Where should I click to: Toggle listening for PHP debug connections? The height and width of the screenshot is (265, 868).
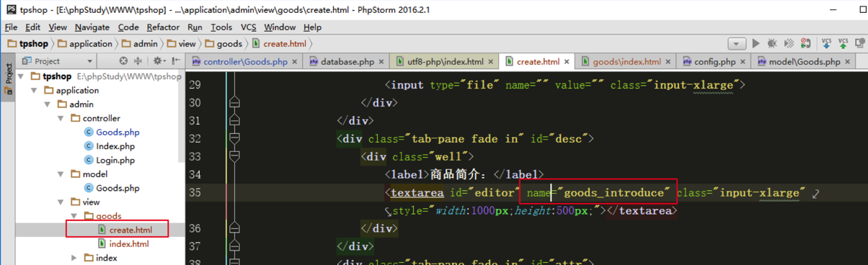[x=806, y=44]
